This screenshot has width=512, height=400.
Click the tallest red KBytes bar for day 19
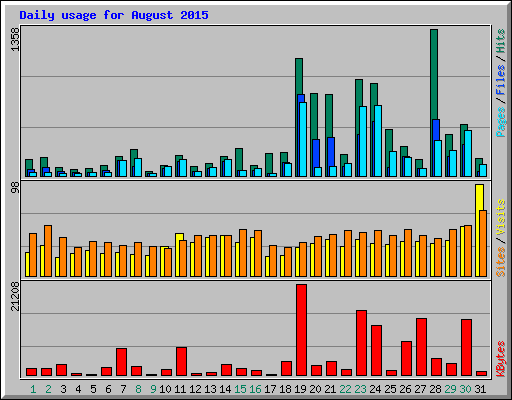tap(301, 330)
